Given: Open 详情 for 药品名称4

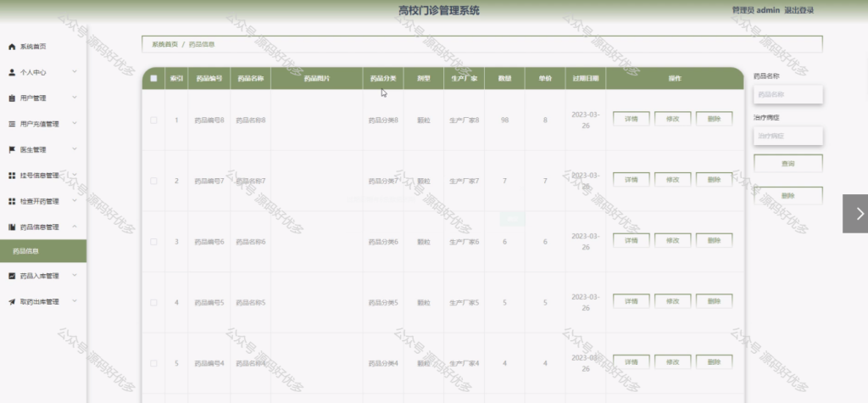Looking at the screenshot, I should (x=631, y=362).
